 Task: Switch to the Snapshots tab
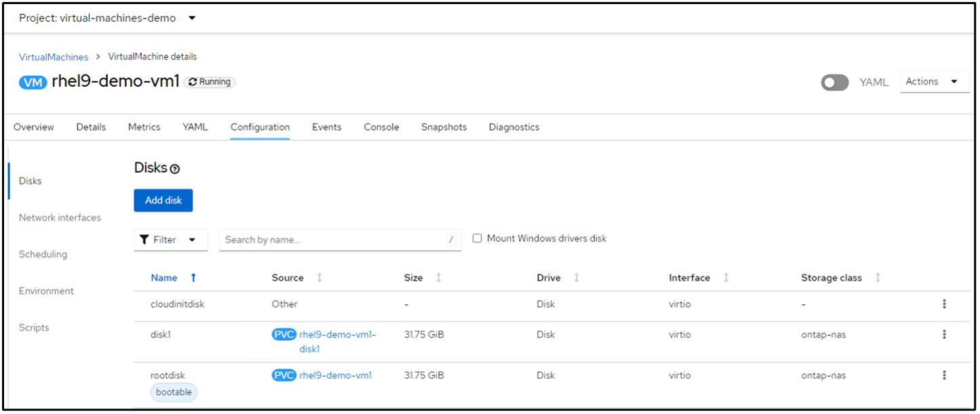tap(444, 127)
